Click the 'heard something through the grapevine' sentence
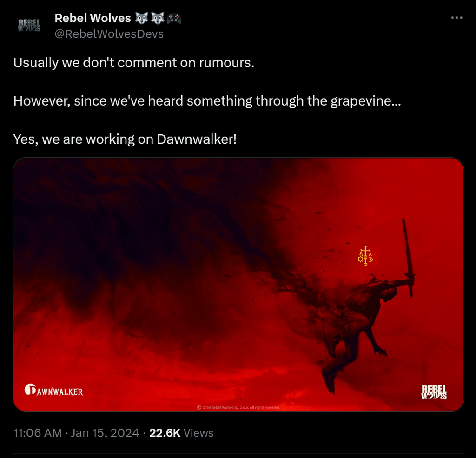Image resolution: width=476 pixels, height=458 pixels. tap(207, 101)
